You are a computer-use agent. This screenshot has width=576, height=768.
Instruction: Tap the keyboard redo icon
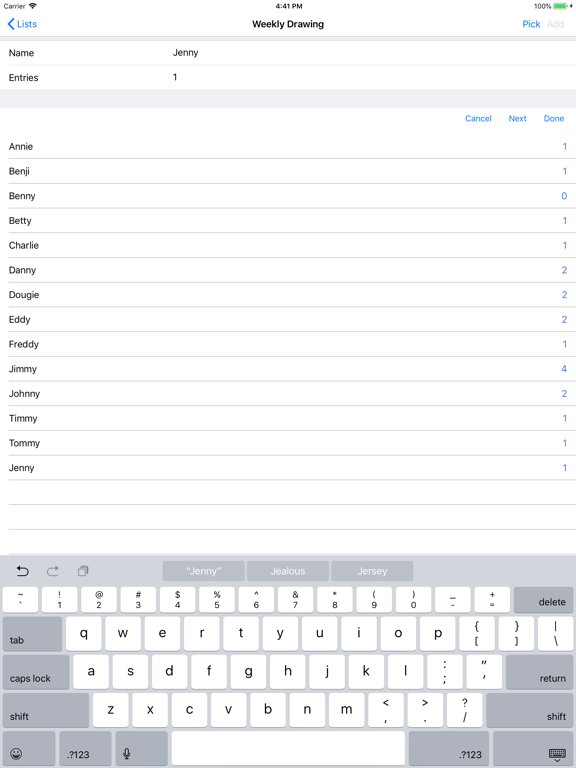tap(52, 571)
